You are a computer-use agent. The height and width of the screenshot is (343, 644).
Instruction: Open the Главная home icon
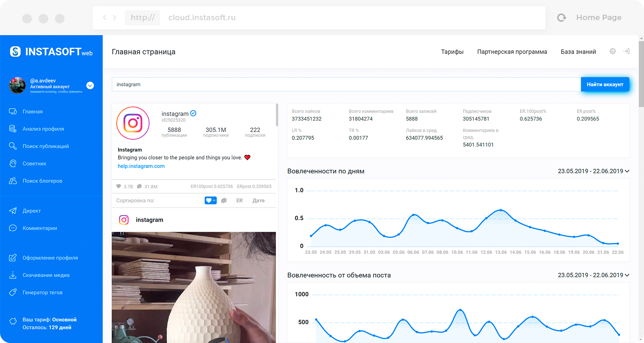coord(13,111)
